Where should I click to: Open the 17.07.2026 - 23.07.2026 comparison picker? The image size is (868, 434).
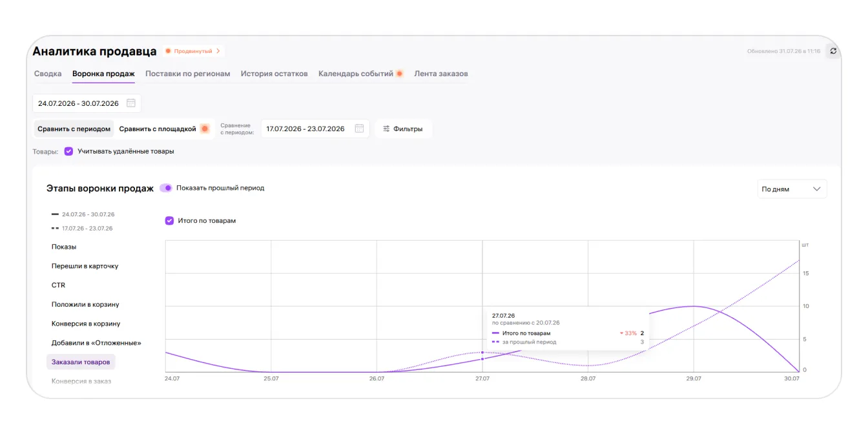click(315, 129)
